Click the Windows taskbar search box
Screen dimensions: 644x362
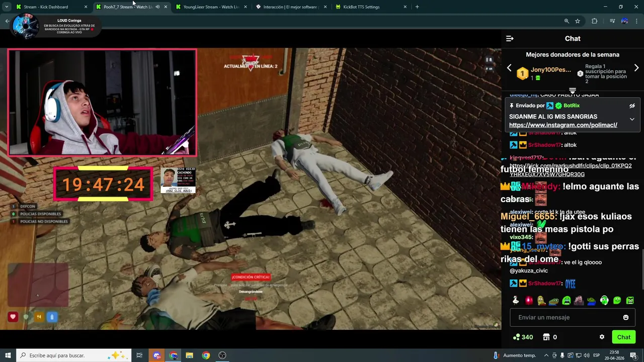pos(74,355)
